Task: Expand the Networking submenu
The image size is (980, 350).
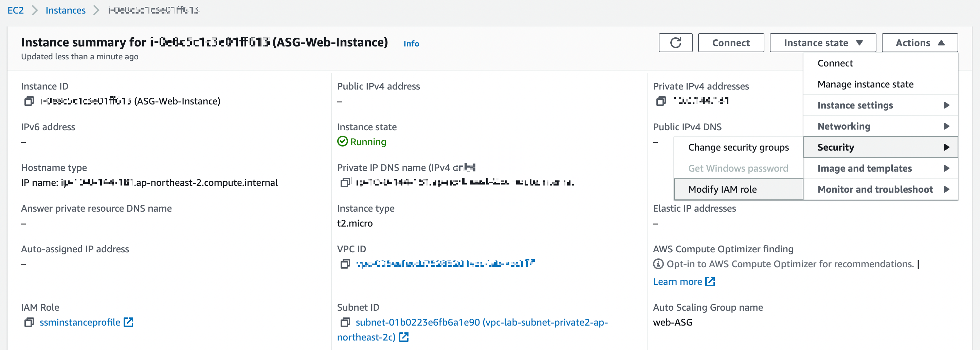Action: [x=880, y=126]
